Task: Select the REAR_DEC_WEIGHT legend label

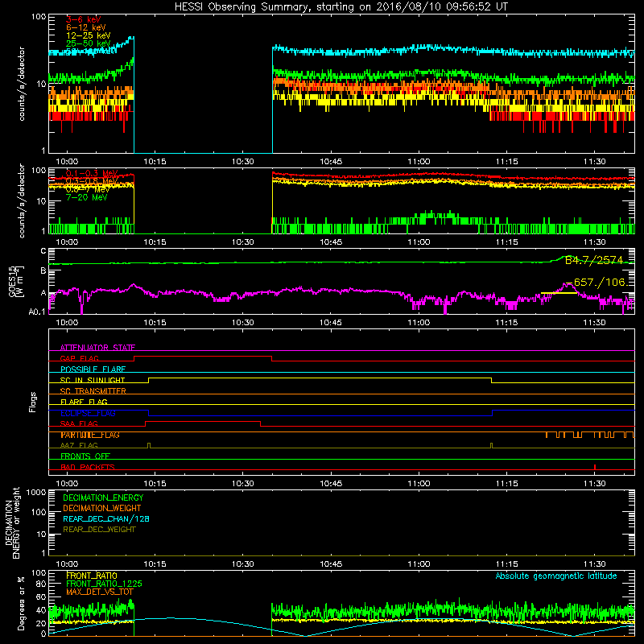Action: click(99, 530)
